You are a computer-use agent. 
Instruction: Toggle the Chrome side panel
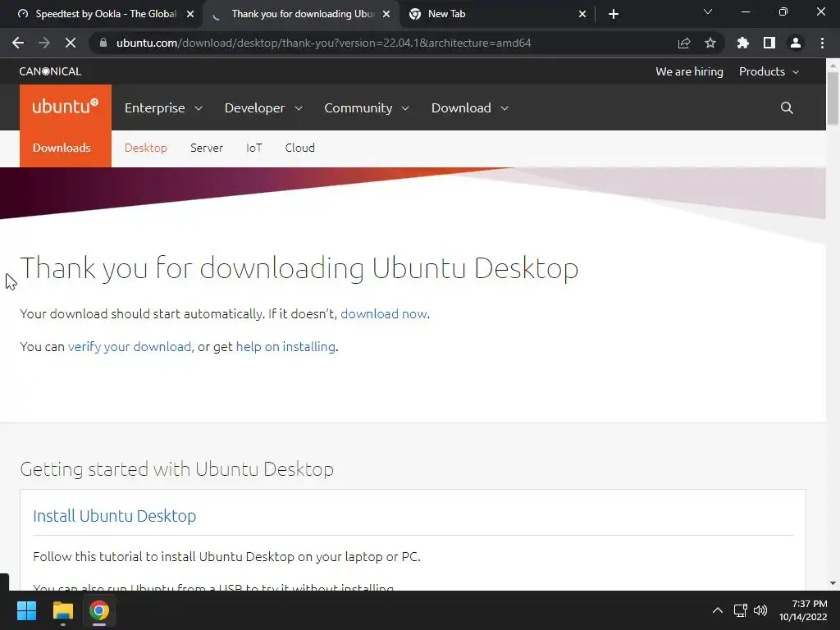(769, 43)
